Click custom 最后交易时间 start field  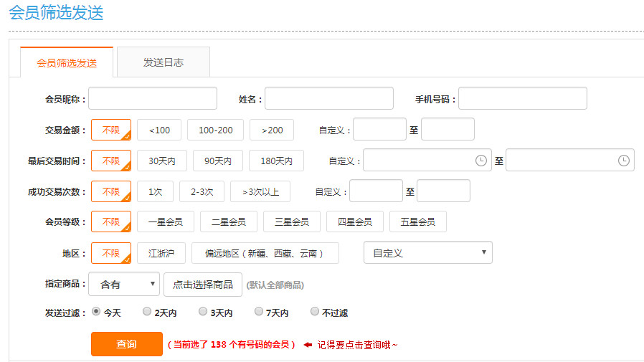coord(427,160)
